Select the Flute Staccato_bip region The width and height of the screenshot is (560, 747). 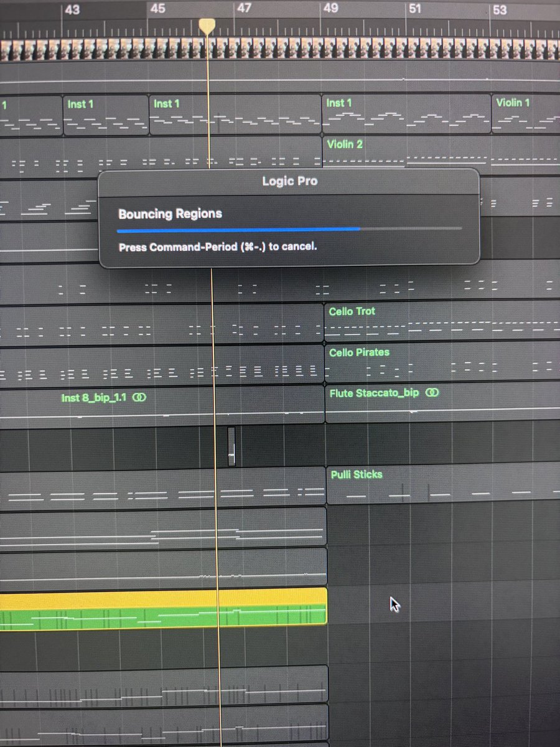(x=442, y=404)
